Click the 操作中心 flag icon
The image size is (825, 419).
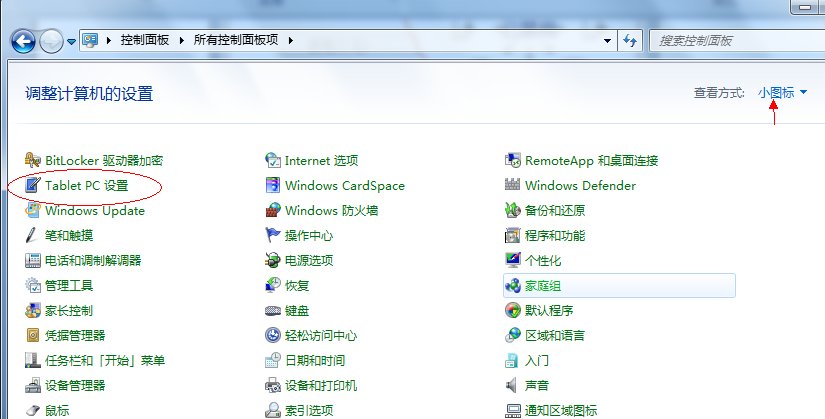[x=273, y=235]
